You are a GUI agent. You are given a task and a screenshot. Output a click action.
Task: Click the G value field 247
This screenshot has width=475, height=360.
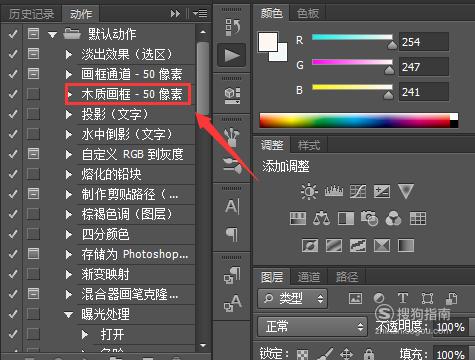[x=424, y=67]
